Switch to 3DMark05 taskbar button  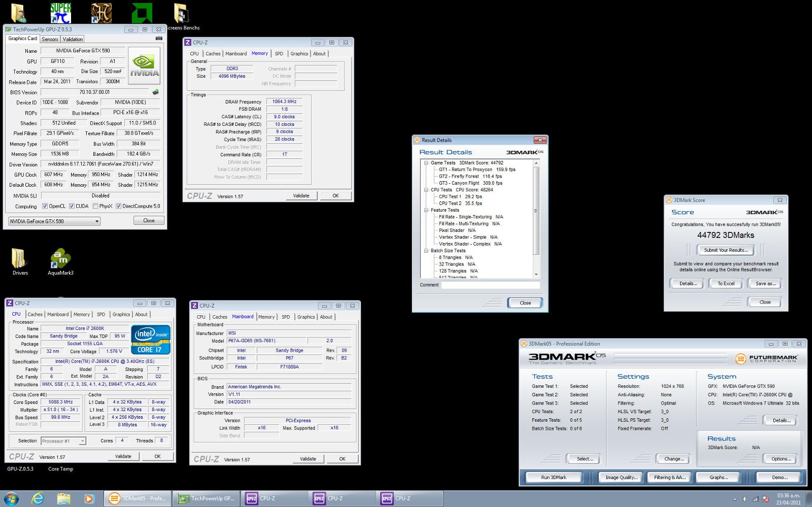138,498
